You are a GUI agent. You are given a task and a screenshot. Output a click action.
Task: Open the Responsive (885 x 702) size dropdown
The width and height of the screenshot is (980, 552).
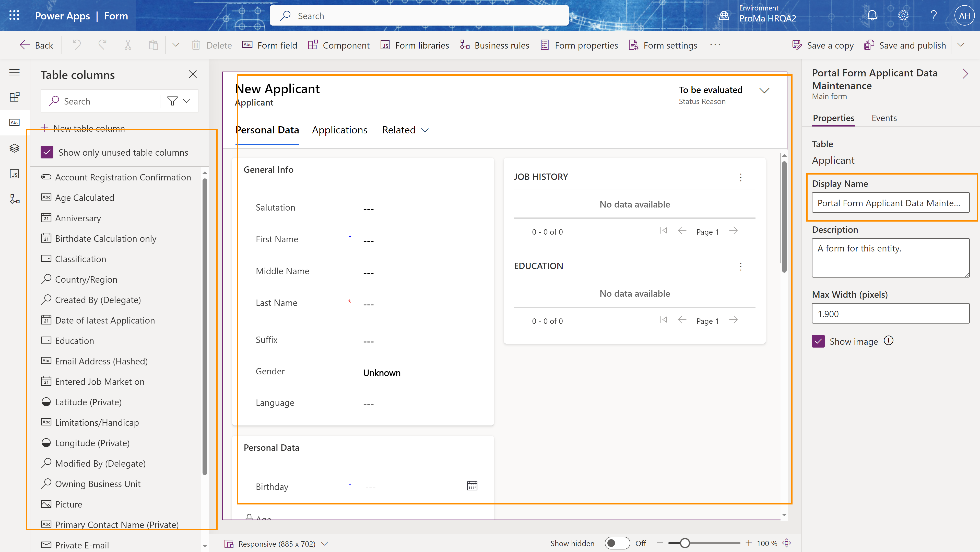tap(325, 544)
